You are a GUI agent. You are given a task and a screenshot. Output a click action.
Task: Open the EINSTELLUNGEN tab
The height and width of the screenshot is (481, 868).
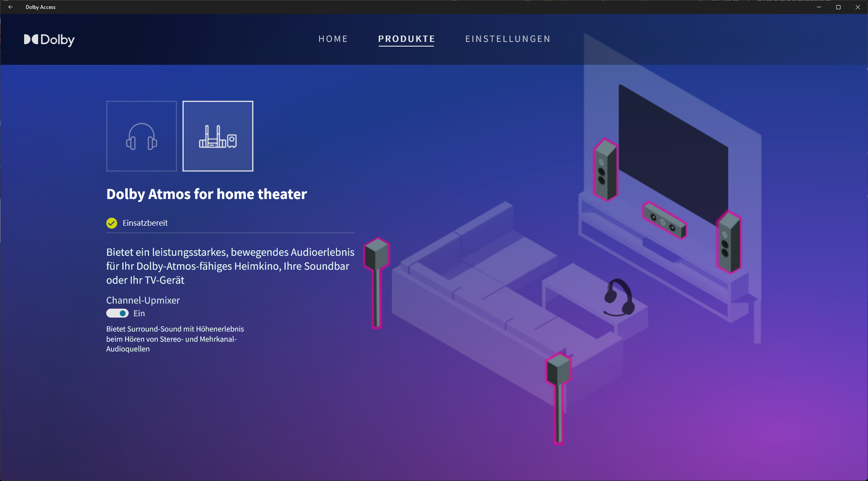coord(508,39)
